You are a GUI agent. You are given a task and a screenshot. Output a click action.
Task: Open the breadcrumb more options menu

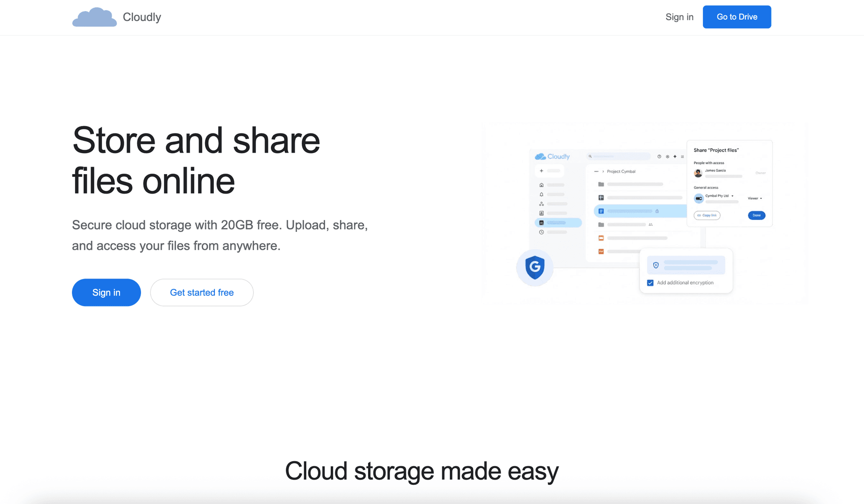point(596,171)
